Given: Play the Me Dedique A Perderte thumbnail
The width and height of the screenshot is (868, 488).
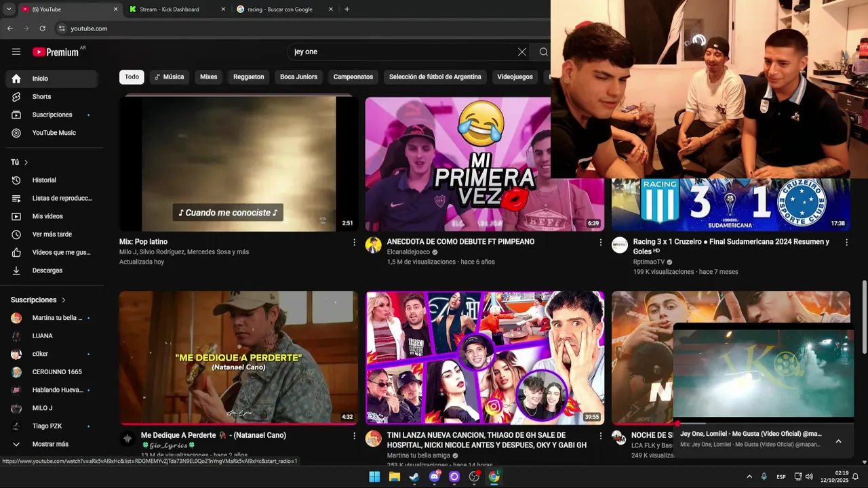Looking at the screenshot, I should (x=239, y=358).
